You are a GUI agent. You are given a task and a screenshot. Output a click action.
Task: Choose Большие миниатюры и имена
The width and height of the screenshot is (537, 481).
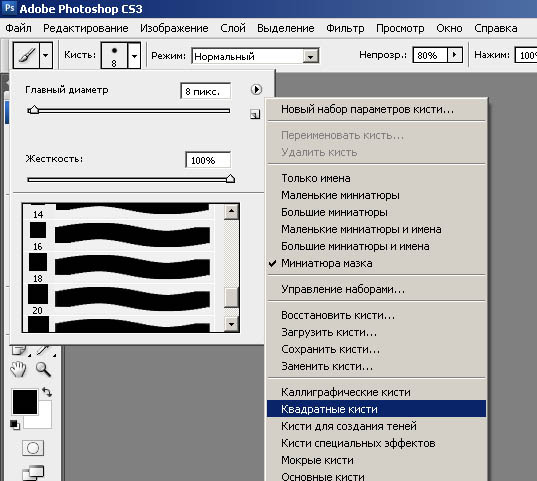click(376, 246)
